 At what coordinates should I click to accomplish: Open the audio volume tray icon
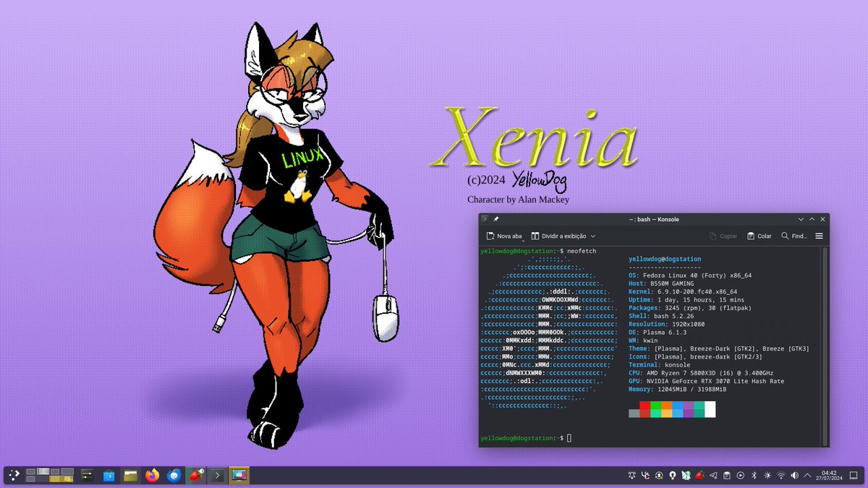click(794, 475)
